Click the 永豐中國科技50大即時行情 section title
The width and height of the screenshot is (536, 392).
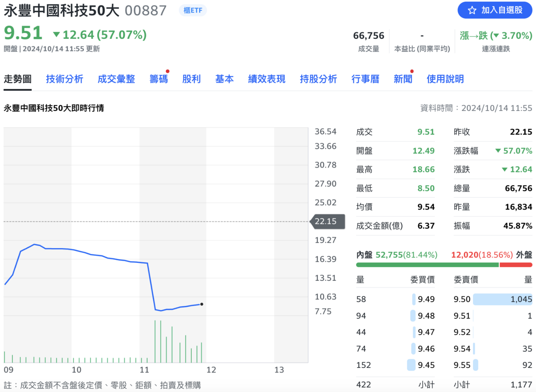[54, 108]
